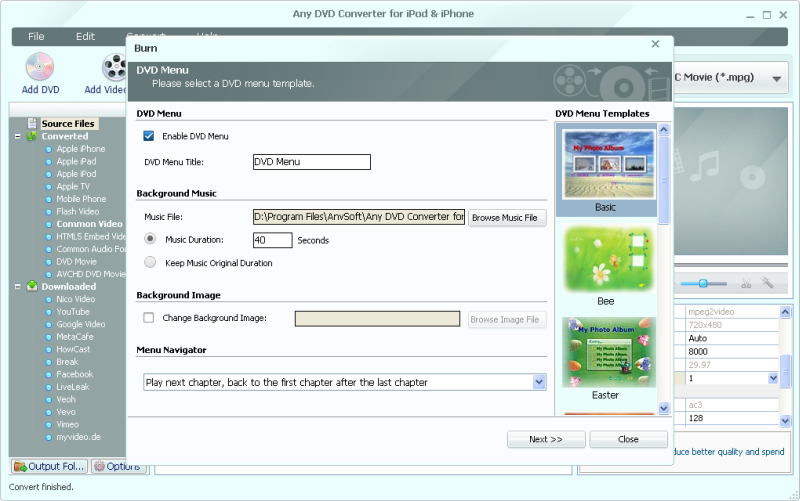Click the magic wand effects icon
800x501 pixels.
click(767, 282)
